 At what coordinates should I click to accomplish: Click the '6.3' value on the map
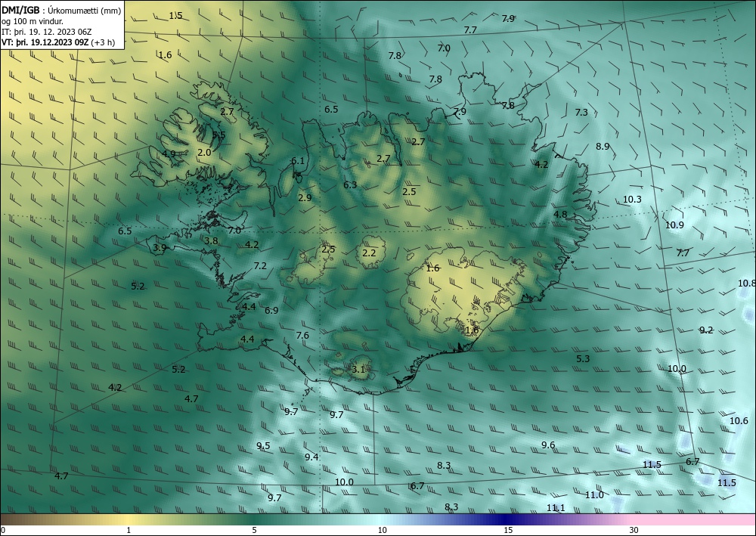pyautogui.click(x=350, y=184)
